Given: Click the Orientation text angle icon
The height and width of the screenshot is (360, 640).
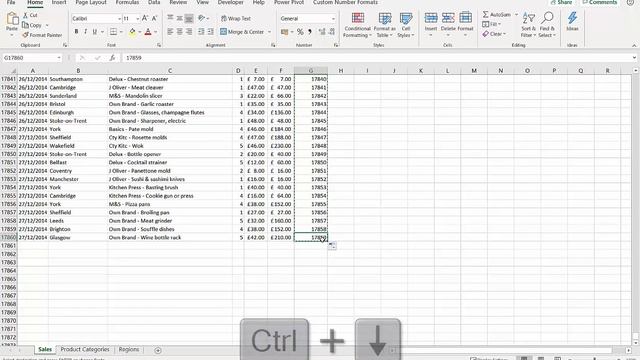Looking at the screenshot, I should [x=202, y=18].
